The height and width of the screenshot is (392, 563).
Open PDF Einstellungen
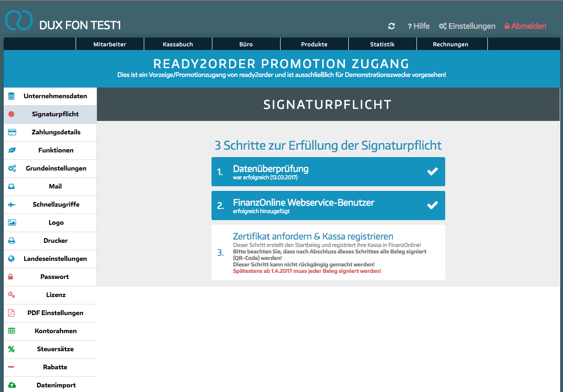pyautogui.click(x=50, y=313)
